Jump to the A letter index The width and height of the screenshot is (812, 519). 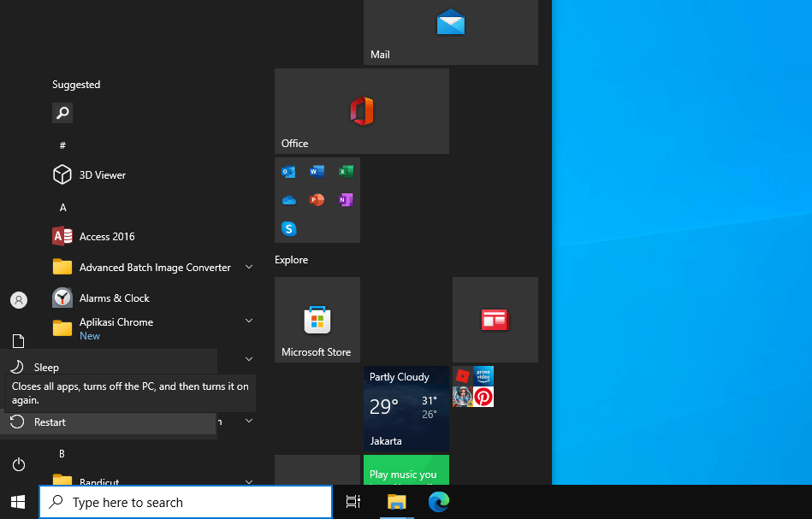point(62,208)
